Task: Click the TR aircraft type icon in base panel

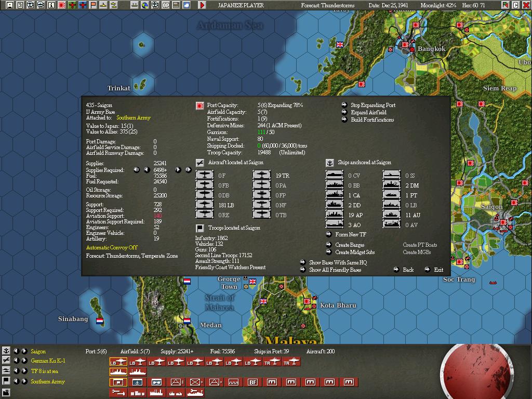Action: pos(262,176)
